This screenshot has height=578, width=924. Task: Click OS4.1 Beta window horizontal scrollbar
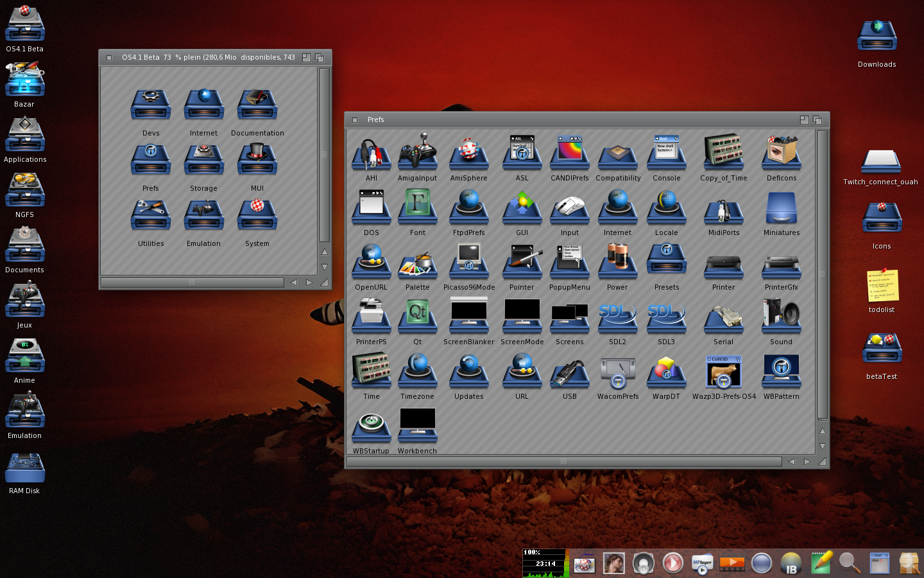click(x=192, y=283)
